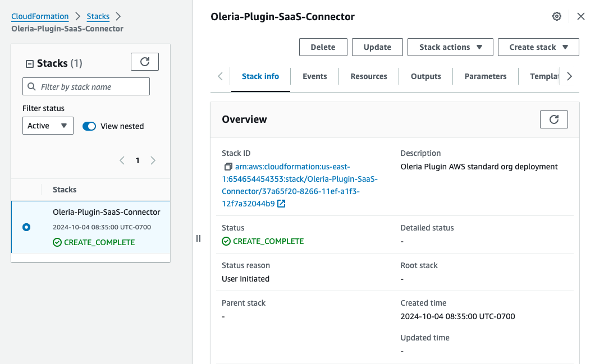
Task: Go to next stacks page
Action: pyautogui.click(x=153, y=160)
